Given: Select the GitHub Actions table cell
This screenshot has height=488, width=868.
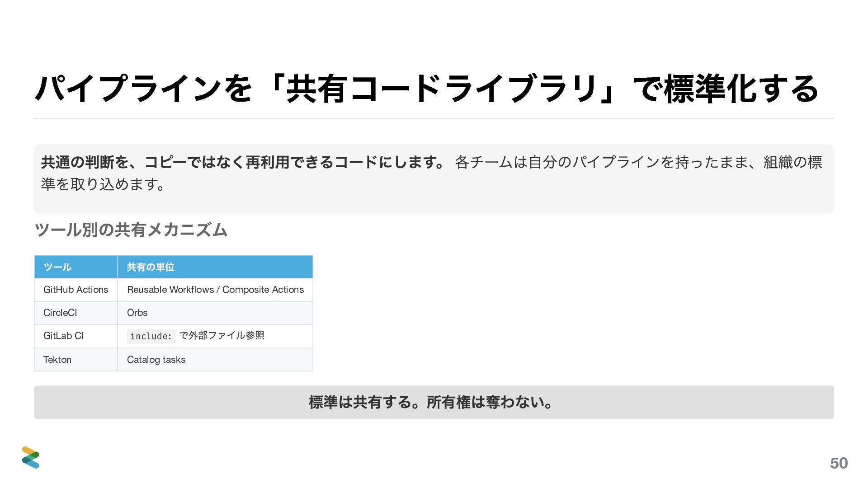Looking at the screenshot, I should (76, 290).
